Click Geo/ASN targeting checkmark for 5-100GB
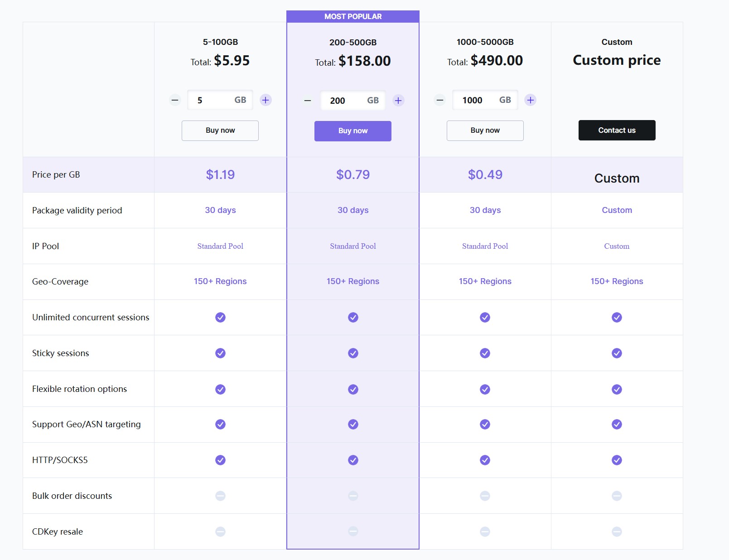The height and width of the screenshot is (560, 729). click(x=220, y=424)
